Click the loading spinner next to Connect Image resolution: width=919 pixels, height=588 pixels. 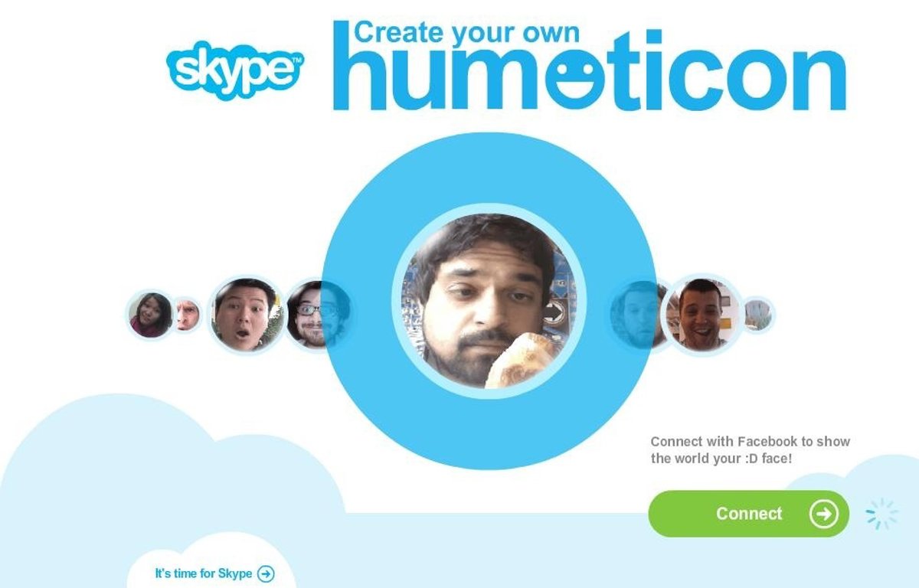(881, 514)
